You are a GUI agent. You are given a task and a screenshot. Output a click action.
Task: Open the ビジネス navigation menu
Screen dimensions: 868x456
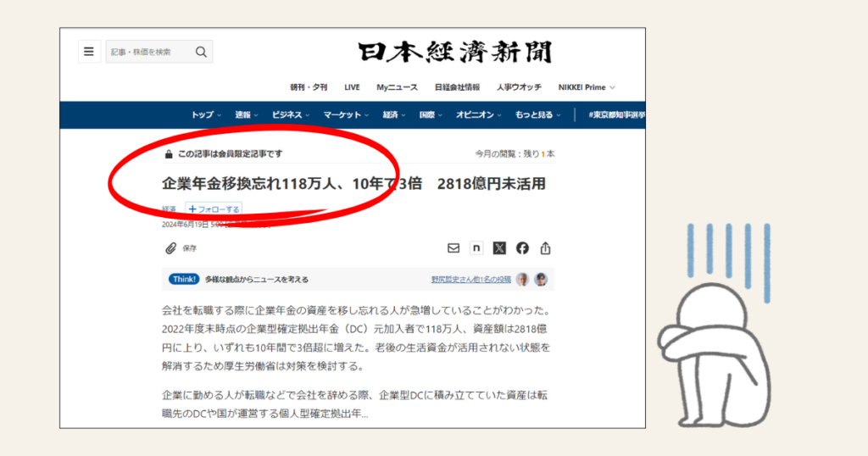point(291,115)
